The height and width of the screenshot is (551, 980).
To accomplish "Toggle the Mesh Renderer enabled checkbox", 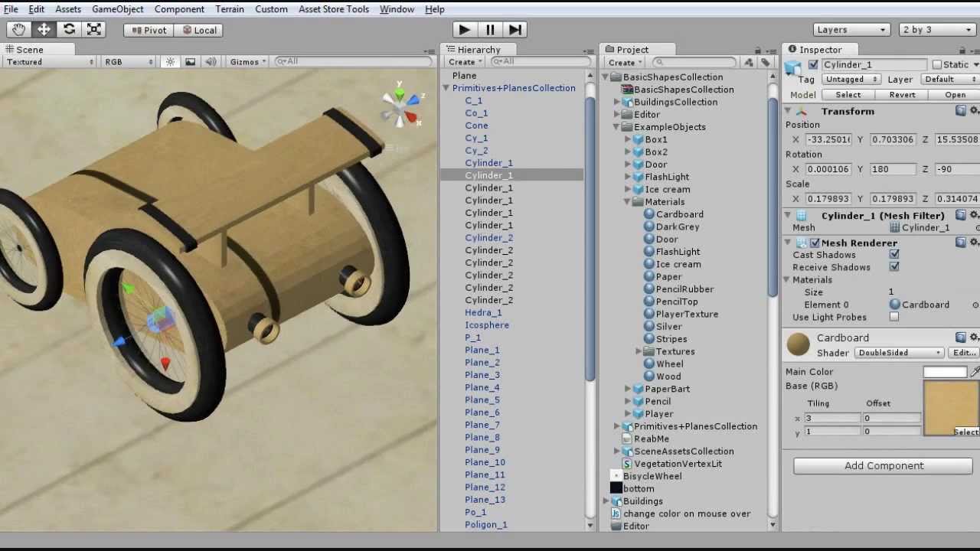I will [815, 243].
